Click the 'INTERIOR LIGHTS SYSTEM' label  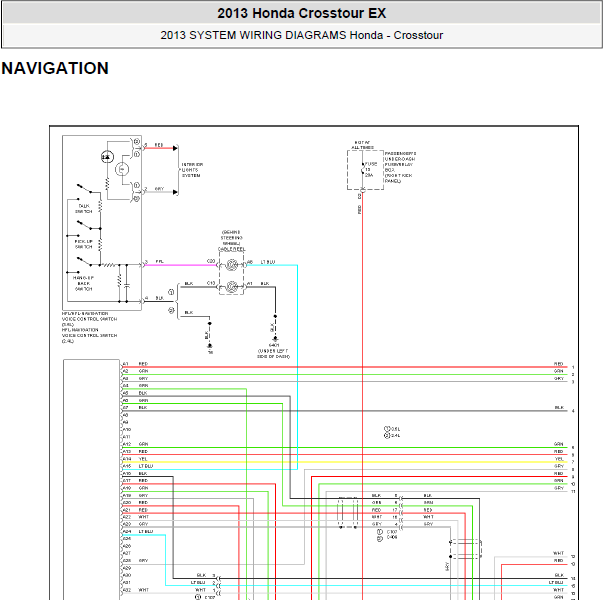point(192,170)
